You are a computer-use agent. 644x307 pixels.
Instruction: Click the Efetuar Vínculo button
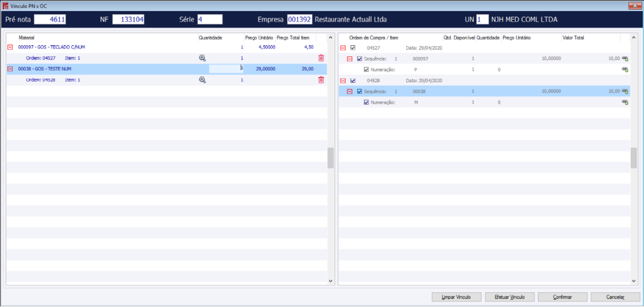point(509,297)
